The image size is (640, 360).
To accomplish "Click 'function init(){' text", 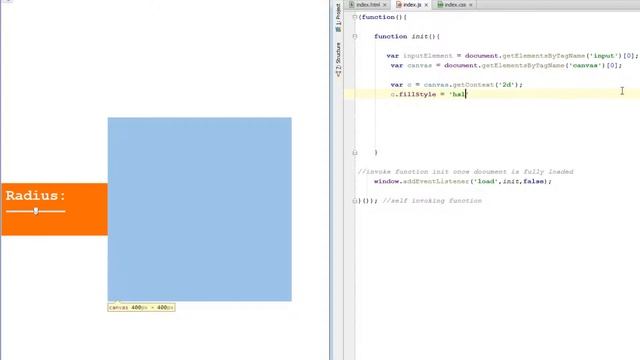I will 407,36.
